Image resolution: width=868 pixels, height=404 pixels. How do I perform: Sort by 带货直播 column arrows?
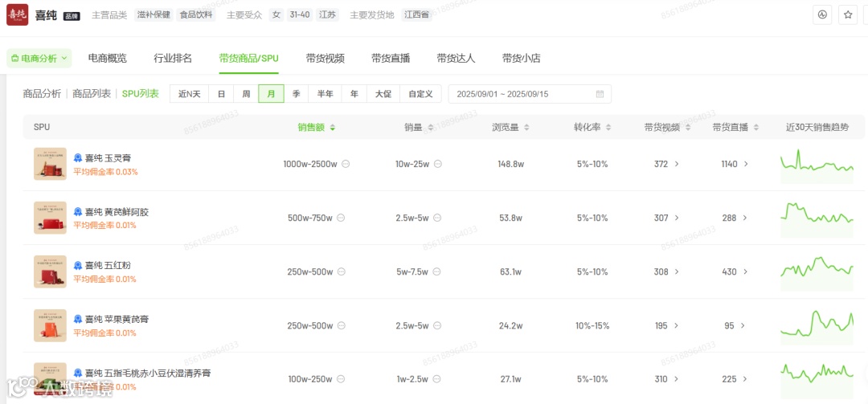pyautogui.click(x=756, y=128)
